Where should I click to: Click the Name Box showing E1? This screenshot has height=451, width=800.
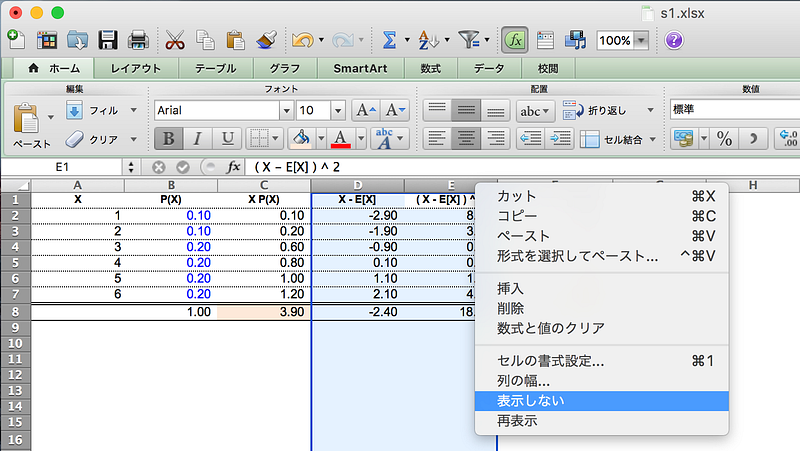coord(62,167)
